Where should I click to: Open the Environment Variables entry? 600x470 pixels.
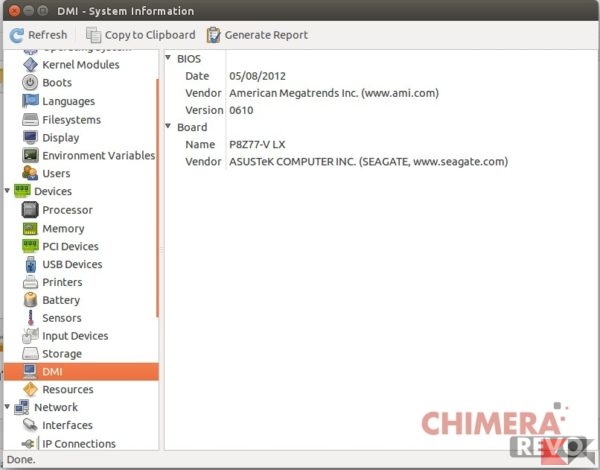pos(99,155)
